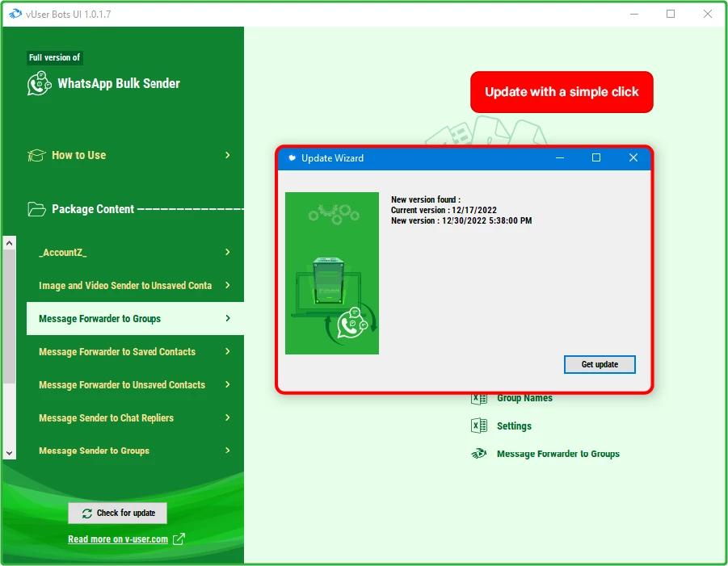Minimize the vUser Bots UI window

pyautogui.click(x=634, y=14)
